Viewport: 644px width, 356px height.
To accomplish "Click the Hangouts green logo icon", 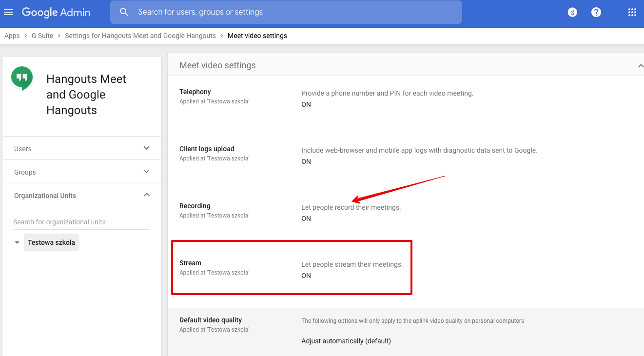I will (x=22, y=79).
